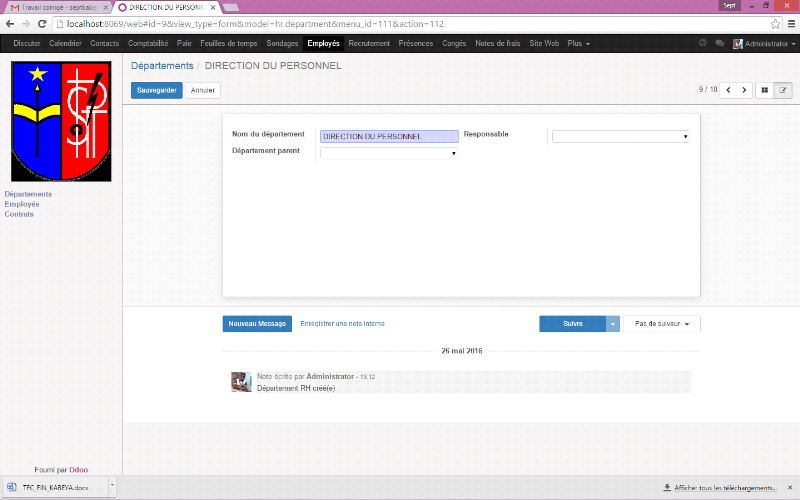Open Chrome menu hamburger icon

pyautogui.click(x=791, y=24)
